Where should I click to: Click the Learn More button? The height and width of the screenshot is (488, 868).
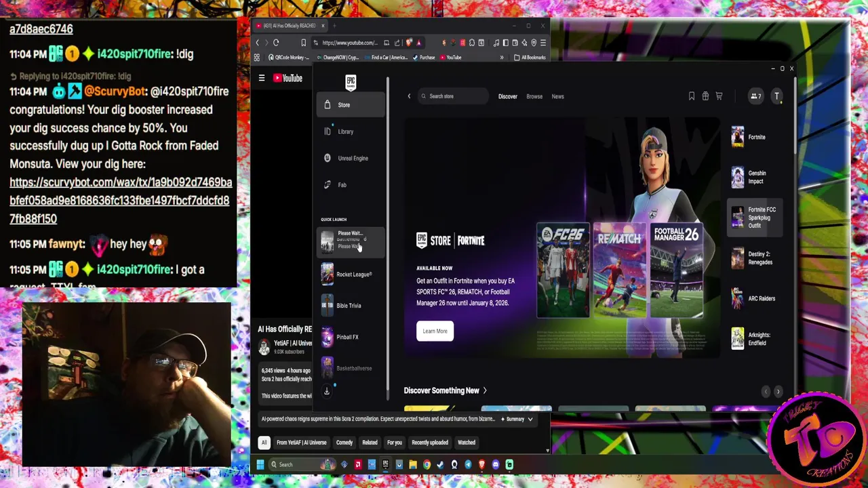[435, 331]
